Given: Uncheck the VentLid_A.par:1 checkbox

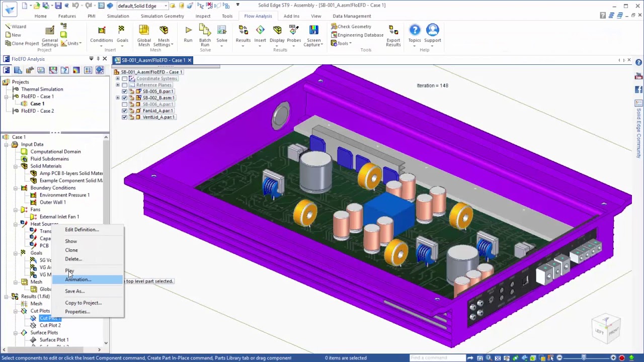Looking at the screenshot, I should point(125,117).
